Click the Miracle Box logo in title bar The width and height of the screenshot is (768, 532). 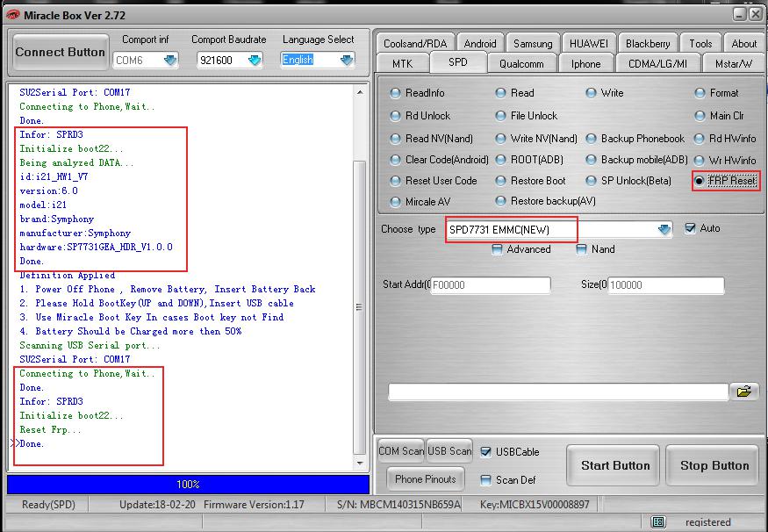(x=12, y=15)
